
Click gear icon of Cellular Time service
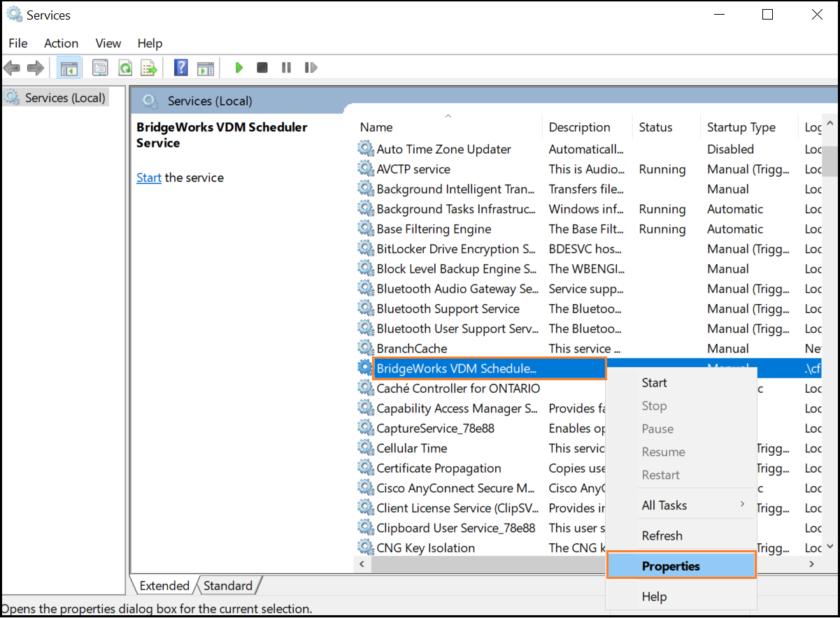(x=365, y=448)
